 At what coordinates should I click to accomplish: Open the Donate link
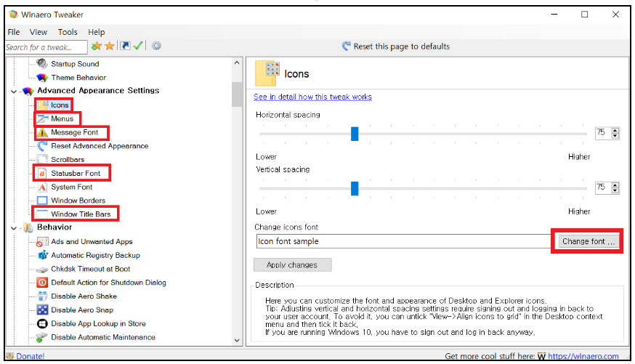[x=30, y=356]
